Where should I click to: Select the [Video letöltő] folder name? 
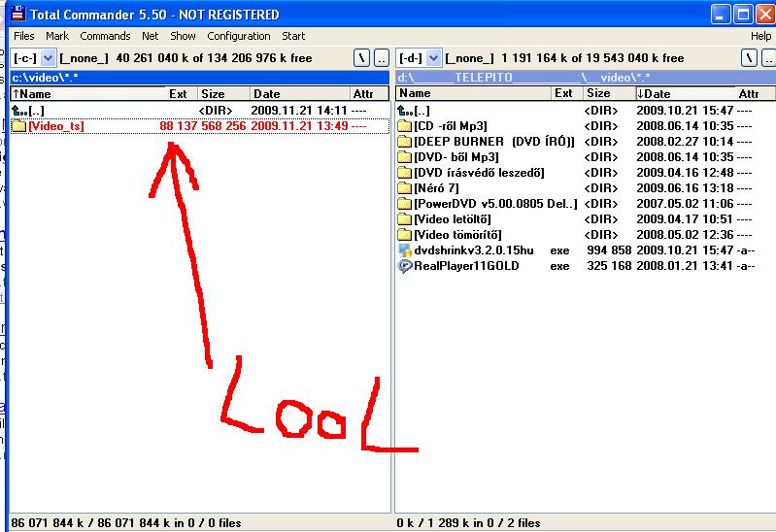click(453, 219)
